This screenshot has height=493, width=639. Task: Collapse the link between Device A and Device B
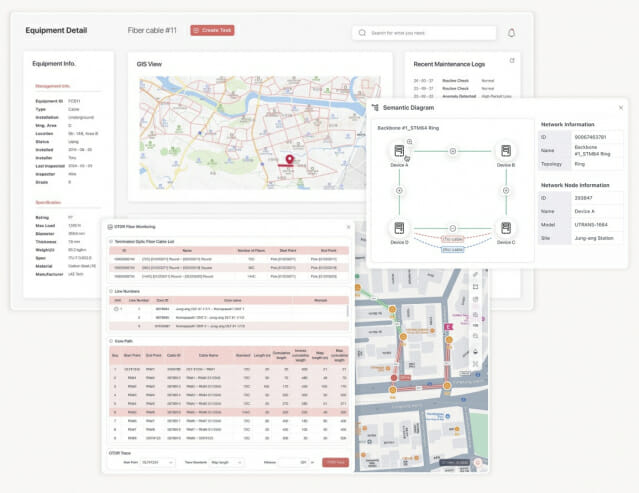pos(452,151)
